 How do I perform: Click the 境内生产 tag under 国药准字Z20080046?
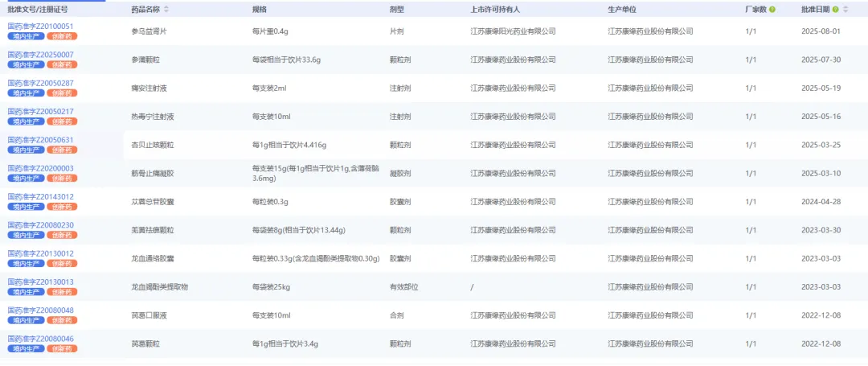26,348
